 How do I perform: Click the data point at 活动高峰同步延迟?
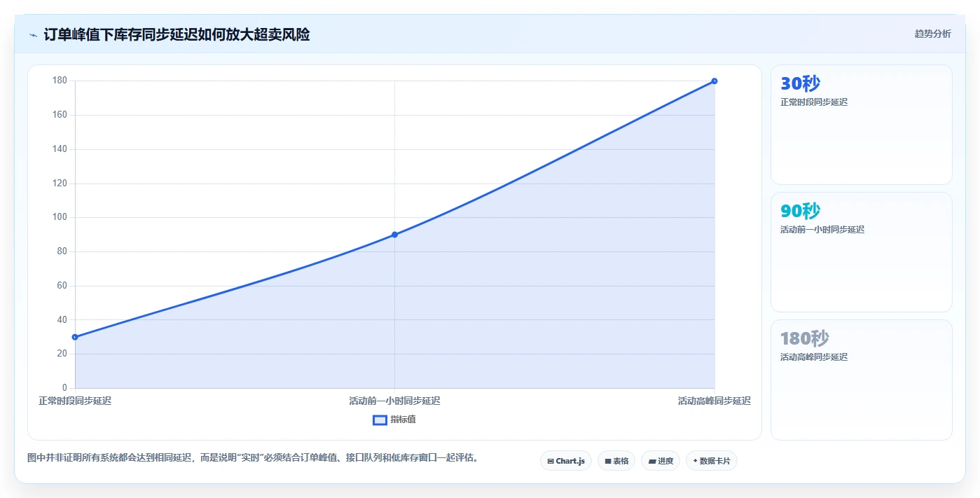(715, 81)
